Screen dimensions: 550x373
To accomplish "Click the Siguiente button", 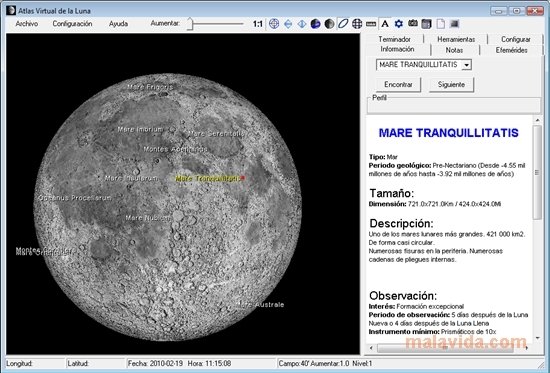I will point(451,85).
